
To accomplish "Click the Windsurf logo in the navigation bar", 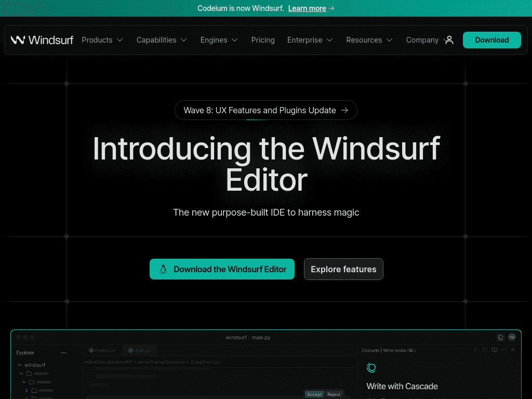I will pyautogui.click(x=42, y=40).
